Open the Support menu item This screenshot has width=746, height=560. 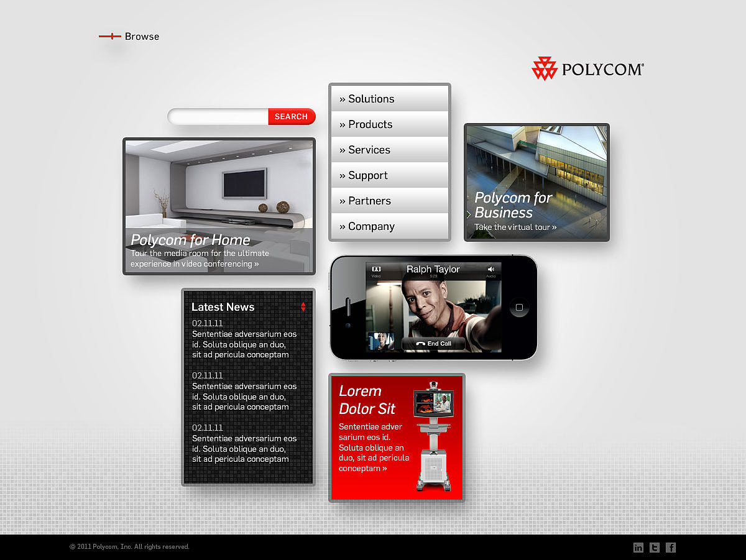point(390,175)
